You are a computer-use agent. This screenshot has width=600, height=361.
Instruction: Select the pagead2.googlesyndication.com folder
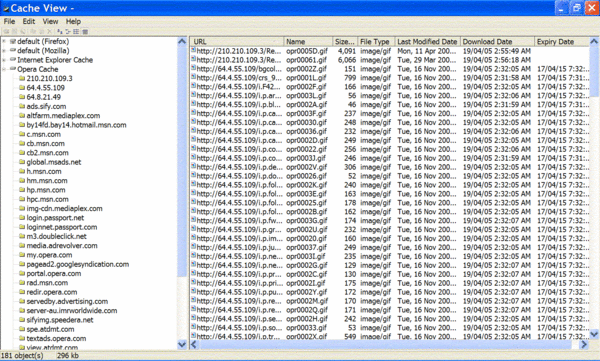(x=78, y=264)
